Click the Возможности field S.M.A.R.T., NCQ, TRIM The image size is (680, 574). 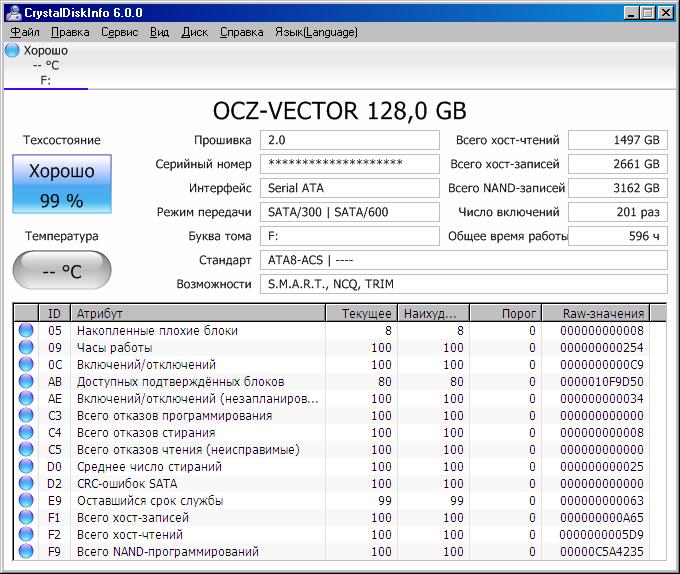click(x=464, y=284)
